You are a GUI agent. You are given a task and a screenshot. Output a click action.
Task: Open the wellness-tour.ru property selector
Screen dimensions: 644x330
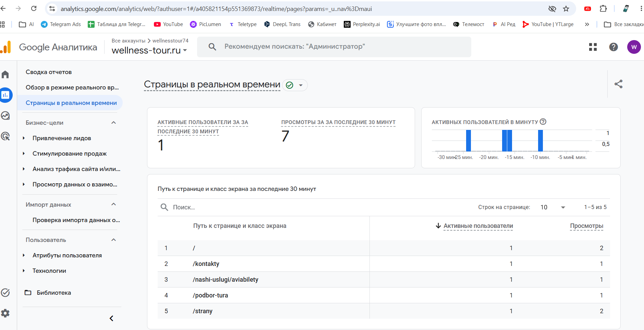tap(149, 50)
